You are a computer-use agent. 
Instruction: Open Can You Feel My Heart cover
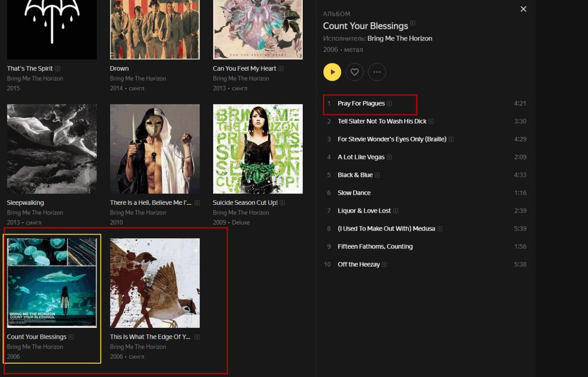258,29
